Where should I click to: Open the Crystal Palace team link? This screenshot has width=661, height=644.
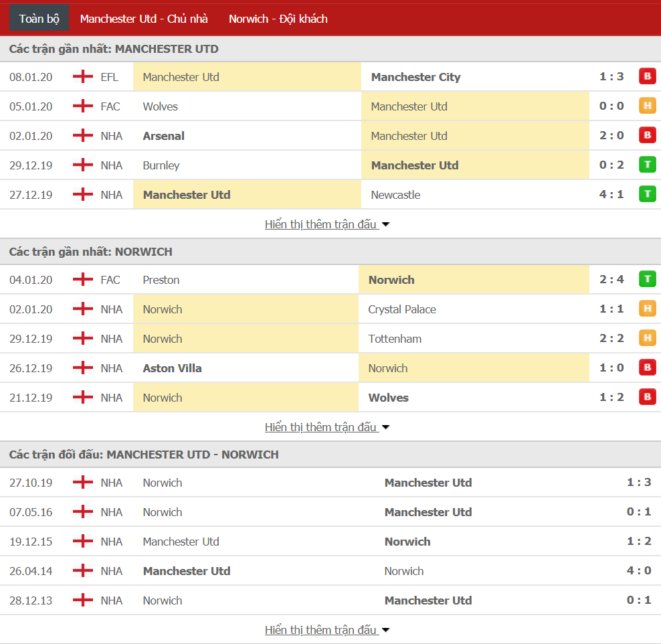tap(401, 309)
